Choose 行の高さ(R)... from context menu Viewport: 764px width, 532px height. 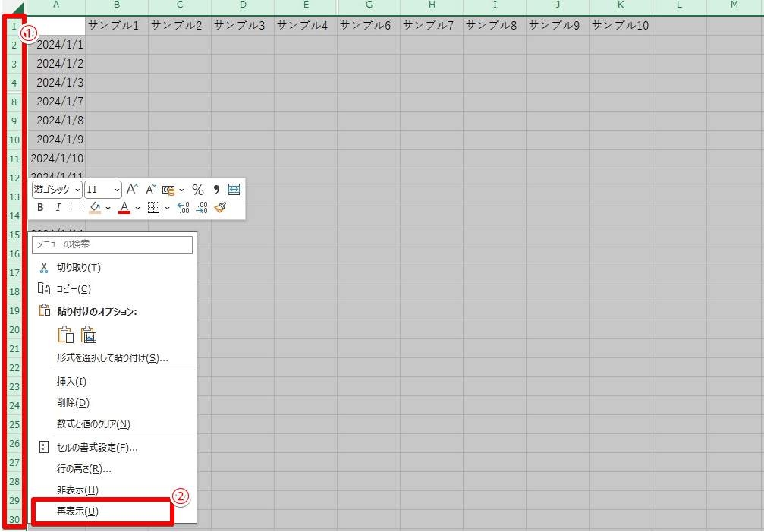click(x=83, y=469)
